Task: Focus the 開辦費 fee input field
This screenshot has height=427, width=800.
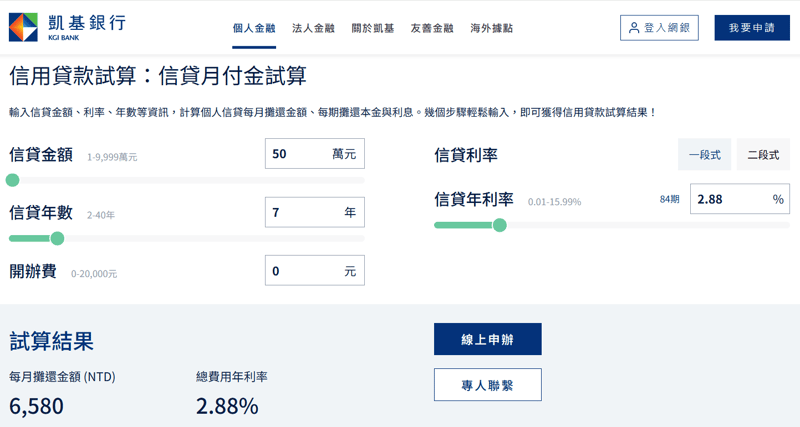Action: pos(300,271)
